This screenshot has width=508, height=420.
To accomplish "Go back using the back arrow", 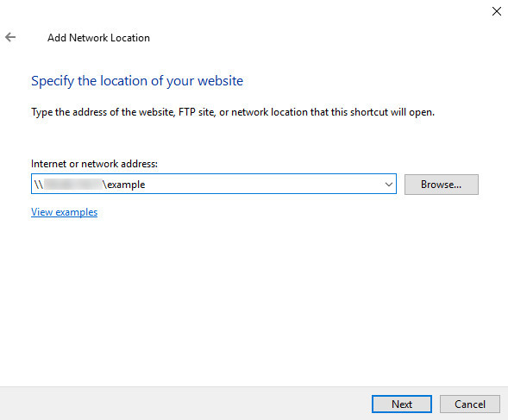I will coord(10,37).
